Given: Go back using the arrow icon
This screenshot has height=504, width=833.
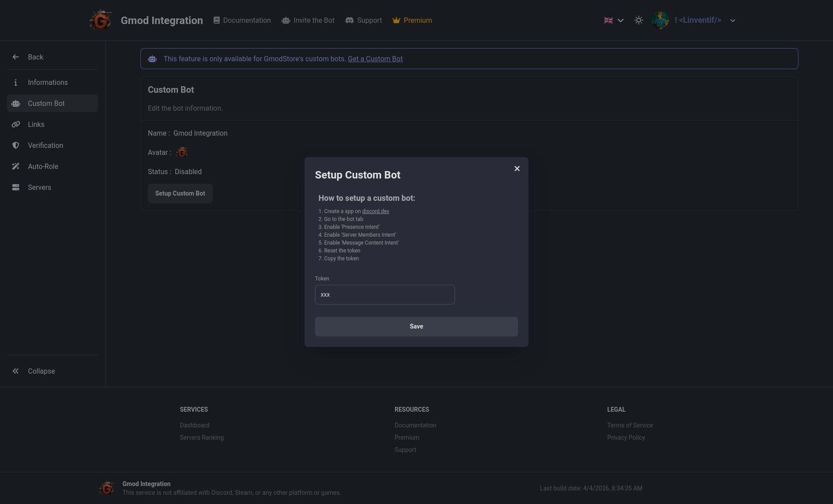Looking at the screenshot, I should pyautogui.click(x=16, y=57).
